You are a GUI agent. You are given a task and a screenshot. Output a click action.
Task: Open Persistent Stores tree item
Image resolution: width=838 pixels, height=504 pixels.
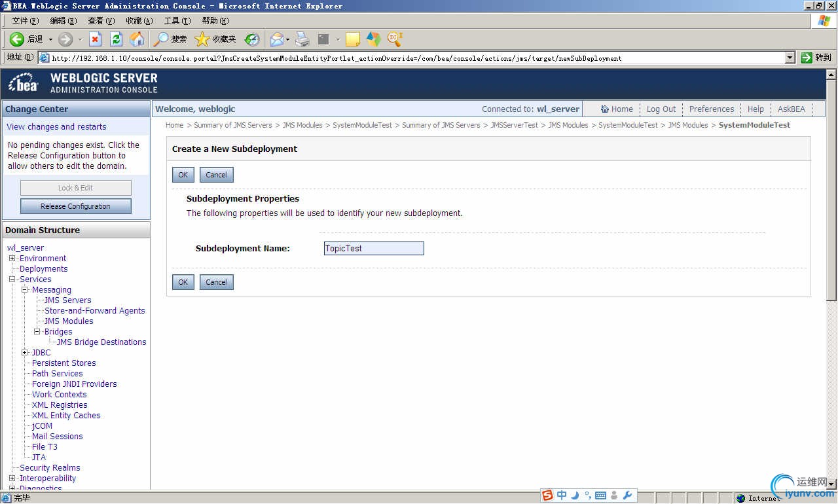(64, 363)
